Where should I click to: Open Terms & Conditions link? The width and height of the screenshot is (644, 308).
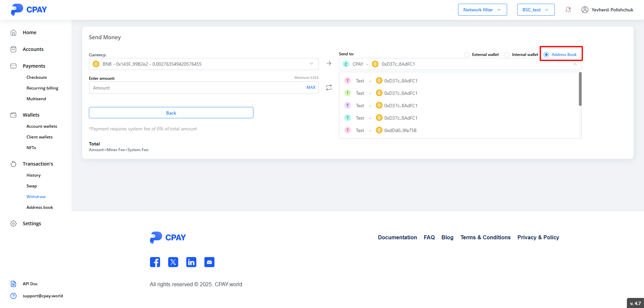(x=485, y=237)
